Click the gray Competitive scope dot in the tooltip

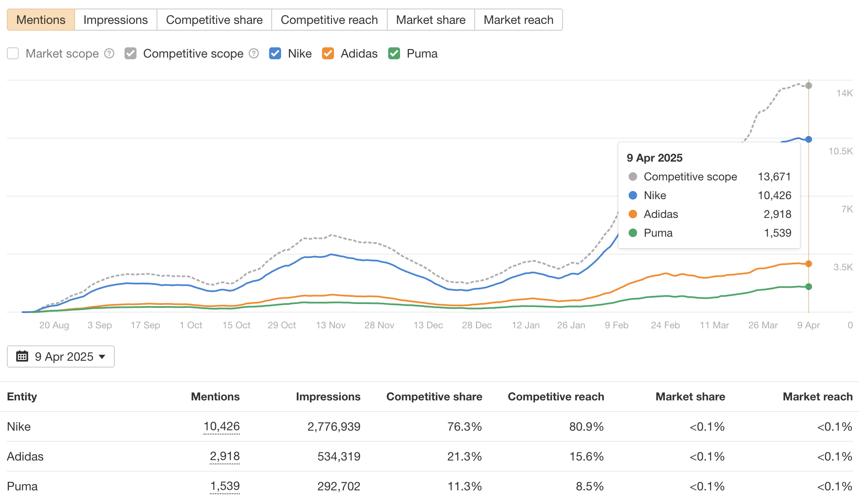pos(633,177)
